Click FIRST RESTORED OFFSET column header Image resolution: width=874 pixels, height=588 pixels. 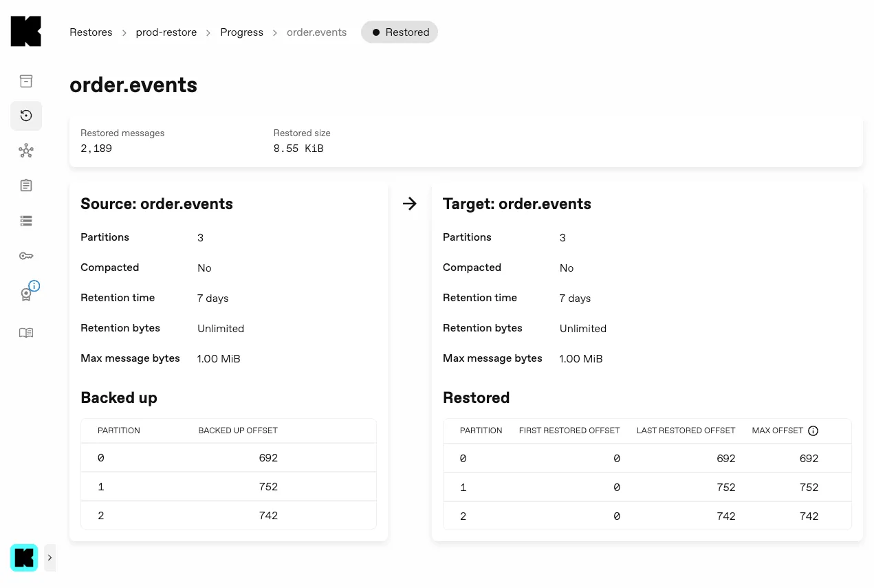(x=569, y=431)
